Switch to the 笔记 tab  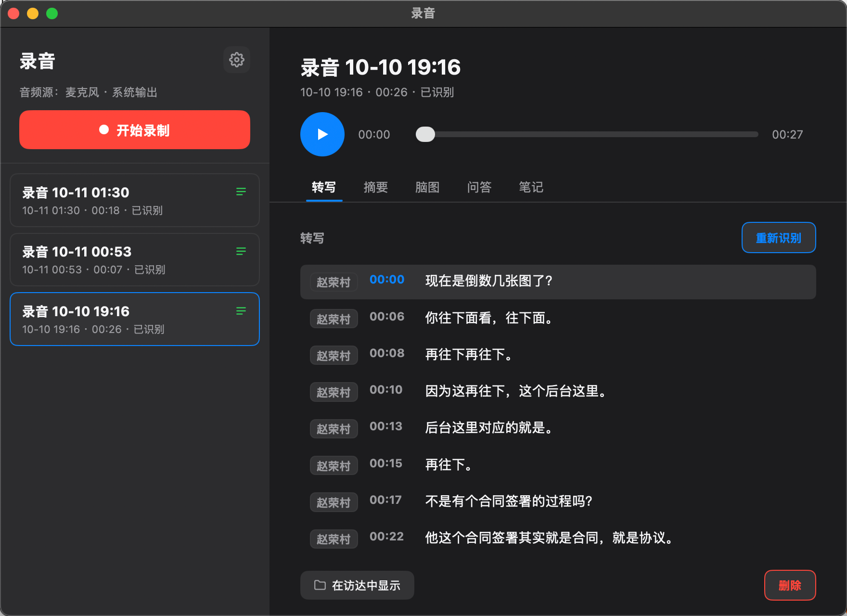[531, 187]
